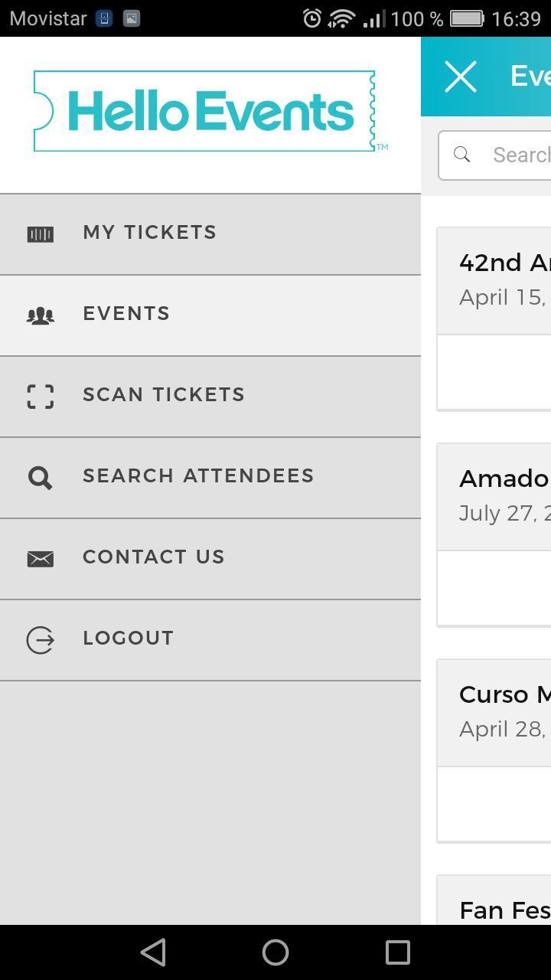Tap the barcode icon beside My Tickets
This screenshot has height=980, width=551.
tap(41, 234)
